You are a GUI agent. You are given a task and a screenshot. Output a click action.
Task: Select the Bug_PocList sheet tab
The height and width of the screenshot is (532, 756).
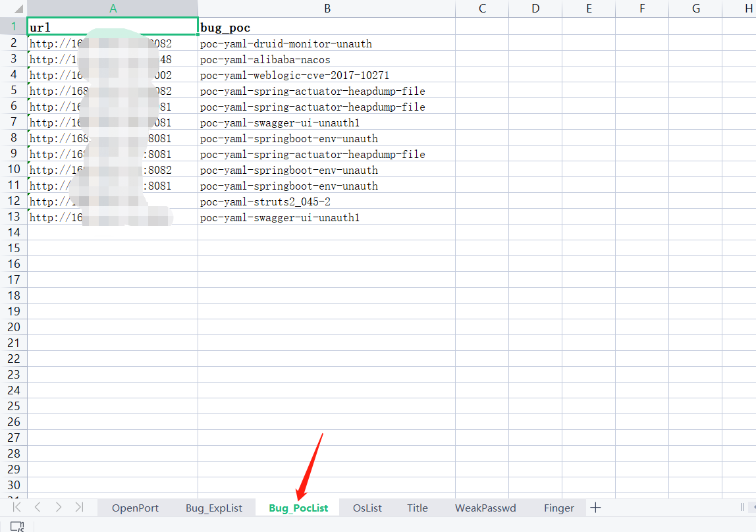click(298, 508)
